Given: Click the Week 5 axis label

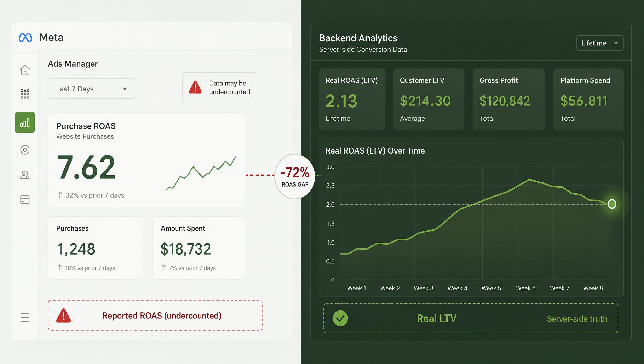Looking at the screenshot, I should pyautogui.click(x=491, y=288).
